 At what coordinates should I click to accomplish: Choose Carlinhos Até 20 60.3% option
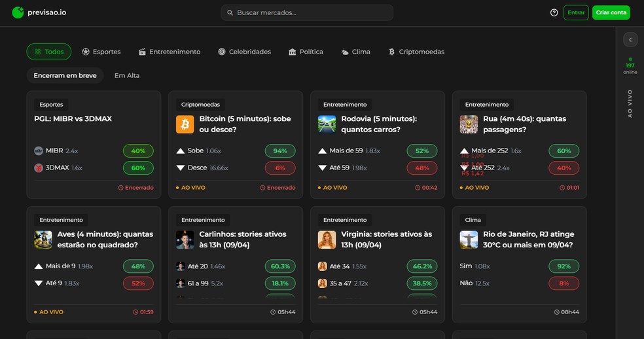click(x=280, y=266)
